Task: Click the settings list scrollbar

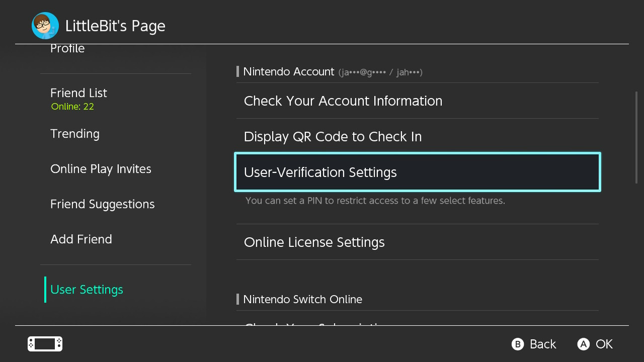Action: 636,137
